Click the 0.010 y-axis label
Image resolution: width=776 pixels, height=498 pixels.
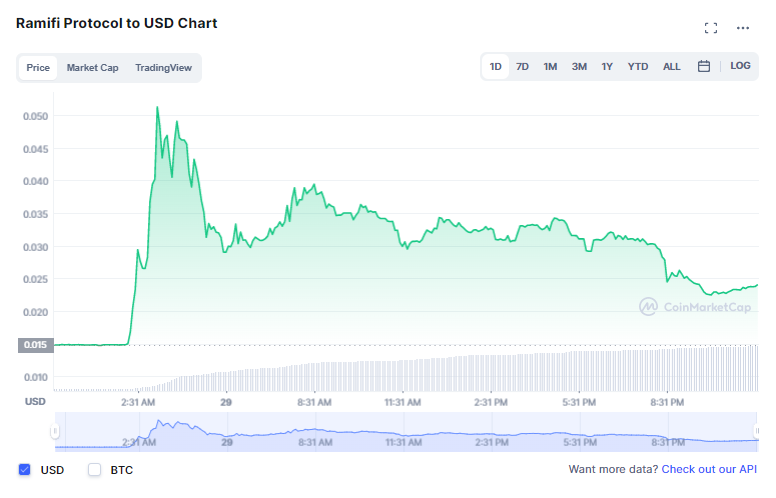(x=35, y=378)
